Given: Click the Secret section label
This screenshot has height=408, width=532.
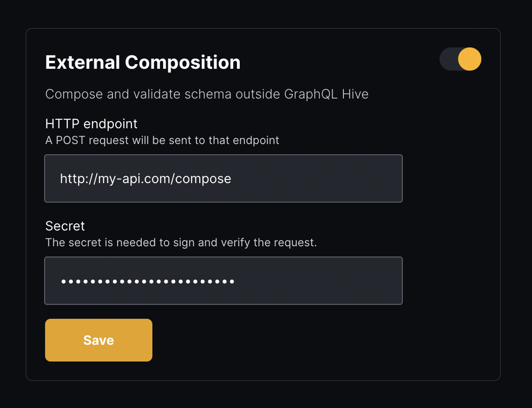Looking at the screenshot, I should [x=65, y=226].
